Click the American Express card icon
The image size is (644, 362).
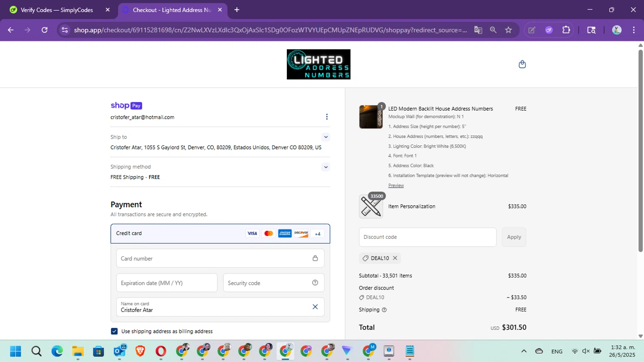tap(285, 234)
